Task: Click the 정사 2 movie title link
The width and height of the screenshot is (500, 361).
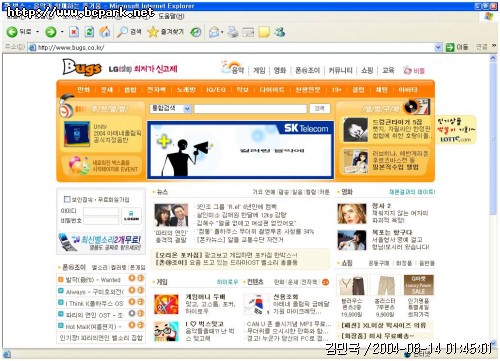Action: (381, 206)
